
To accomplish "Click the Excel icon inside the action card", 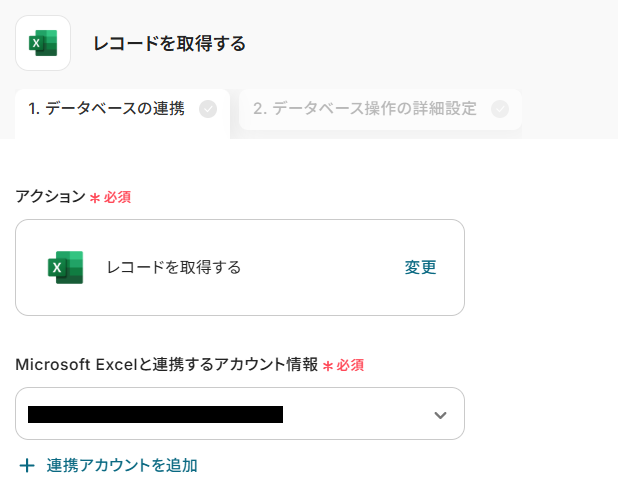I will 65,267.
